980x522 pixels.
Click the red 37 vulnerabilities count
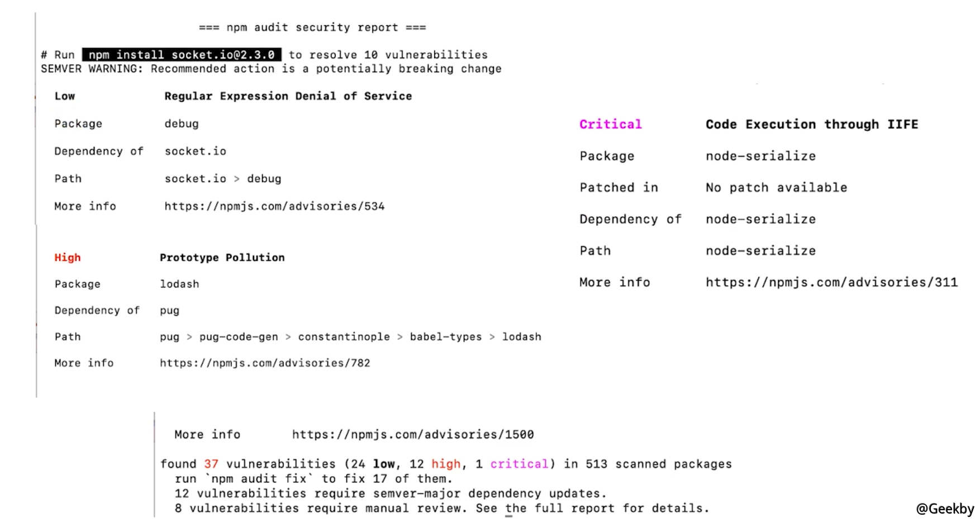pos(211,464)
